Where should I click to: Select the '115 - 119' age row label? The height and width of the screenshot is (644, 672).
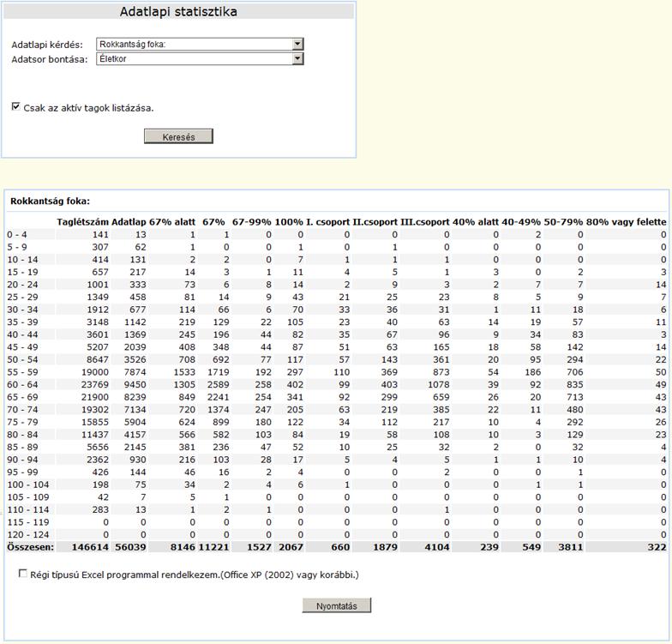coord(27,521)
